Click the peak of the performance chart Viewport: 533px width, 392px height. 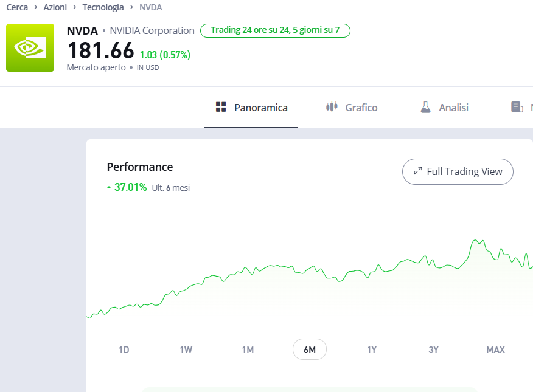coord(475,240)
